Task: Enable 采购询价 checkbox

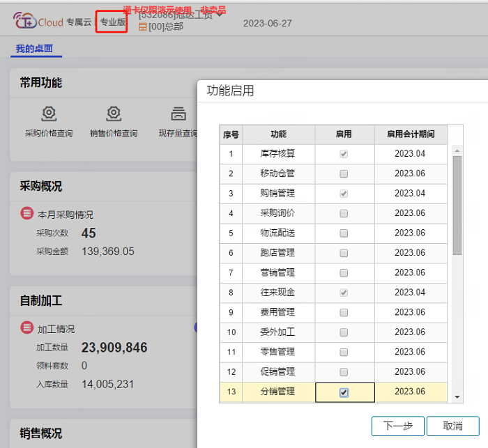Action: pyautogui.click(x=344, y=213)
